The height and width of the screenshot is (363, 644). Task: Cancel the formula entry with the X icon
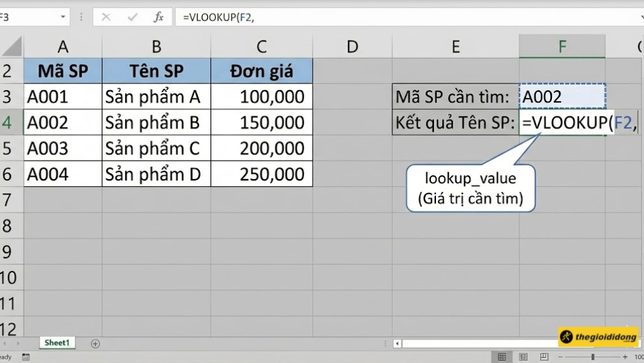(x=106, y=17)
